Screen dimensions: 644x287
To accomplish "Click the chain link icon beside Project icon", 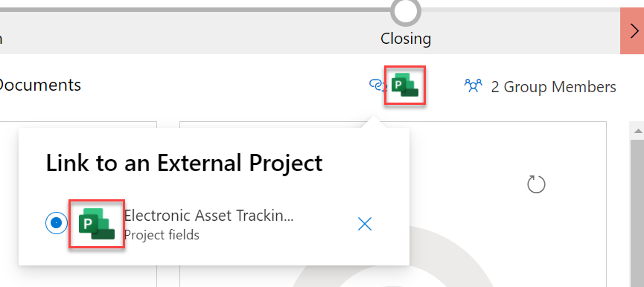I will click(x=377, y=85).
